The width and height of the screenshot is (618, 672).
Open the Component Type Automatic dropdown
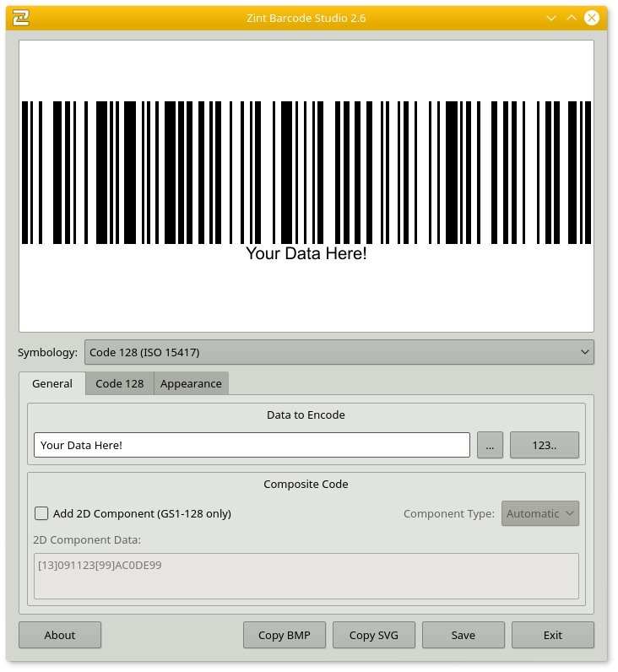tap(540, 513)
